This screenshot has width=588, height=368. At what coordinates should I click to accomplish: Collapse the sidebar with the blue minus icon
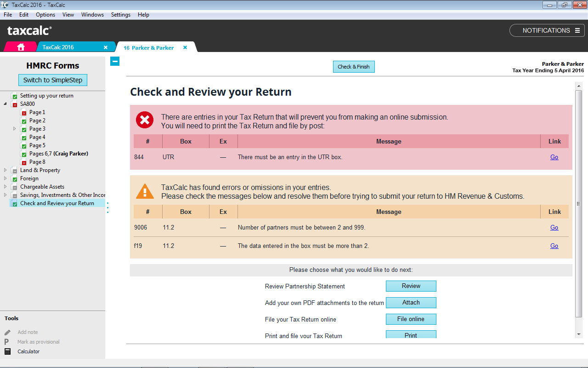pyautogui.click(x=115, y=61)
